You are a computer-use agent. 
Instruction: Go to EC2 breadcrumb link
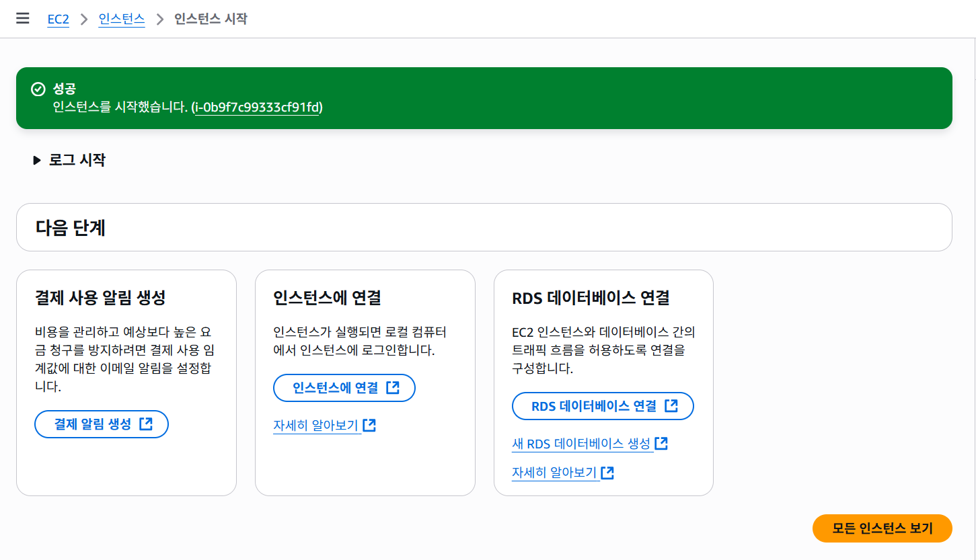(x=58, y=19)
